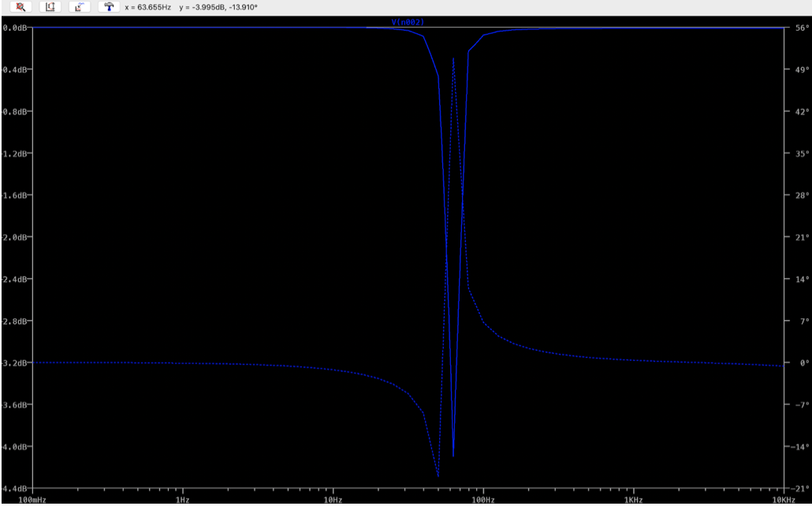Click the 42° phase axis label
Viewport: 812px width, 506px height.
tap(803, 111)
